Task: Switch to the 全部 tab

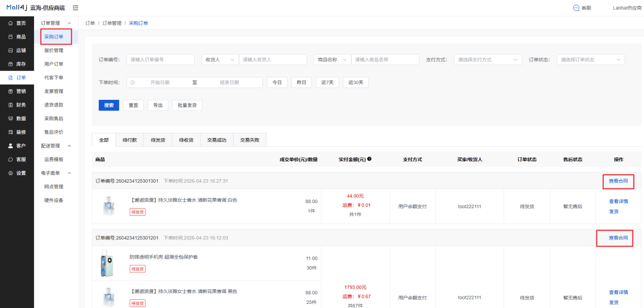Action: (x=104, y=140)
